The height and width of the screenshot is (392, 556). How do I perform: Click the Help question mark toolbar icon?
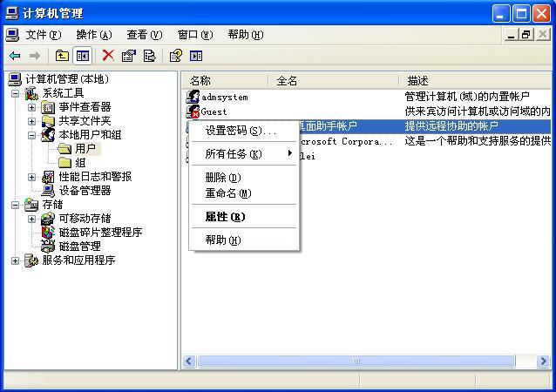(x=175, y=56)
